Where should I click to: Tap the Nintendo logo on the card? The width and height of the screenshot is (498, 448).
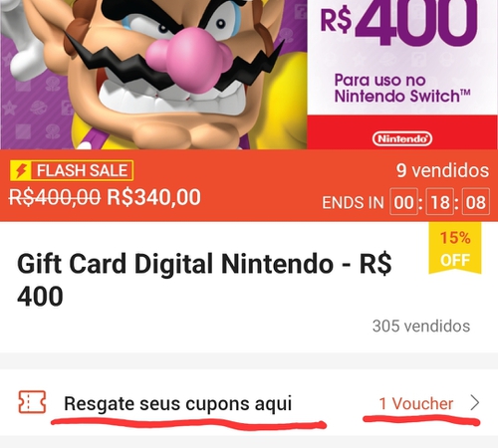pos(402,138)
